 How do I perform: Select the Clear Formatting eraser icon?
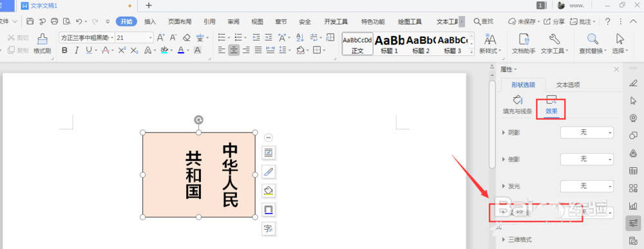(x=187, y=38)
